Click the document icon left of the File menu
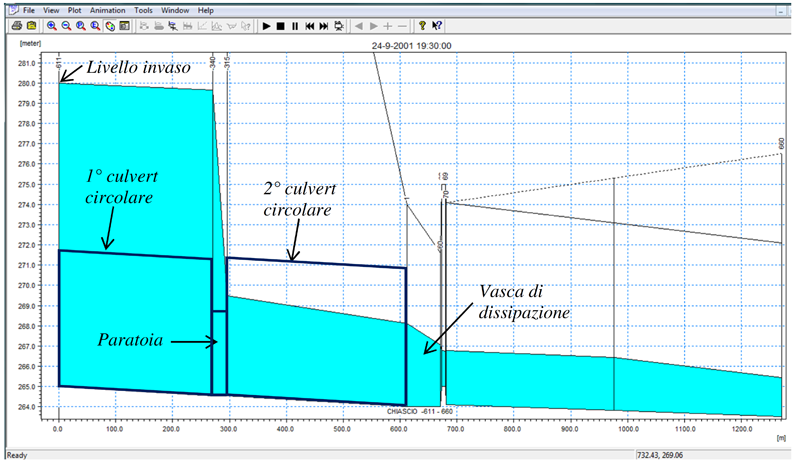The image size is (800, 461). (13, 10)
